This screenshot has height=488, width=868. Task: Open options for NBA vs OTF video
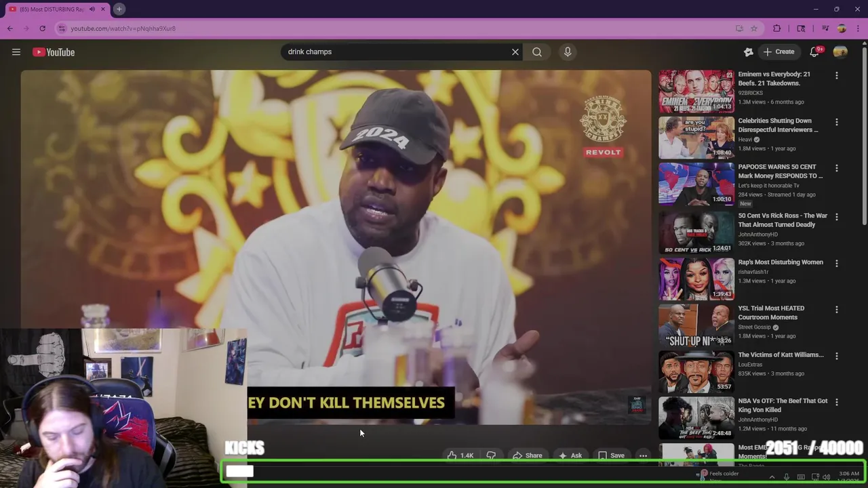(x=837, y=403)
